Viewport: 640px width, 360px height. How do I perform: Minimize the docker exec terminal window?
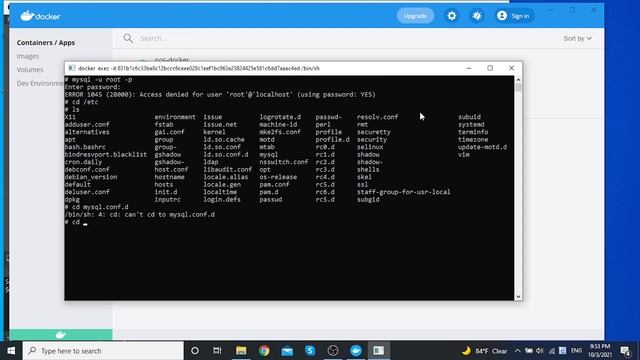click(x=469, y=68)
